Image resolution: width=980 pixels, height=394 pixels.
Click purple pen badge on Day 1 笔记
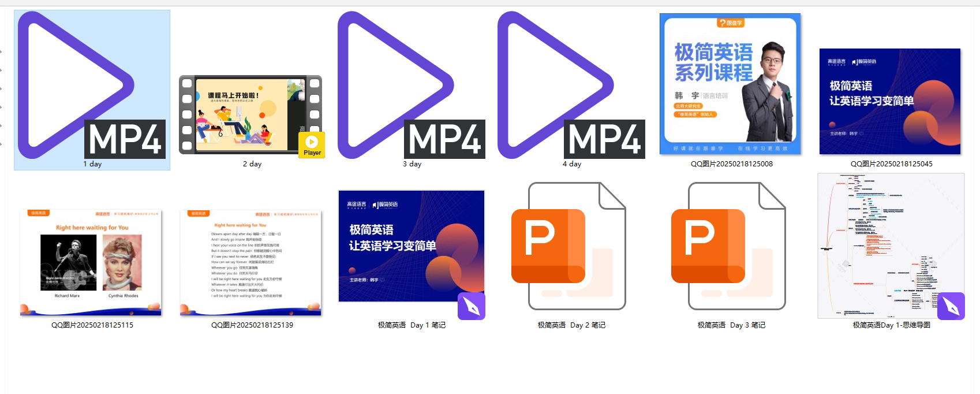coord(472,306)
